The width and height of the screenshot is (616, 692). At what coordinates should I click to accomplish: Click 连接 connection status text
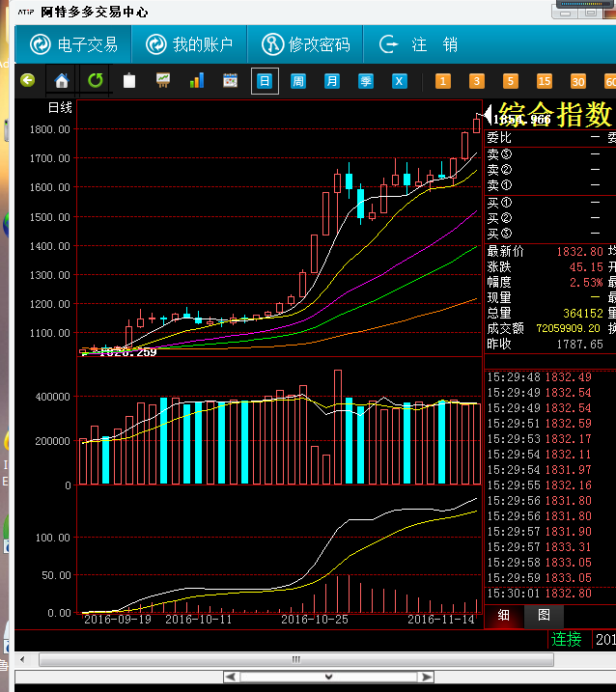pyautogui.click(x=566, y=640)
